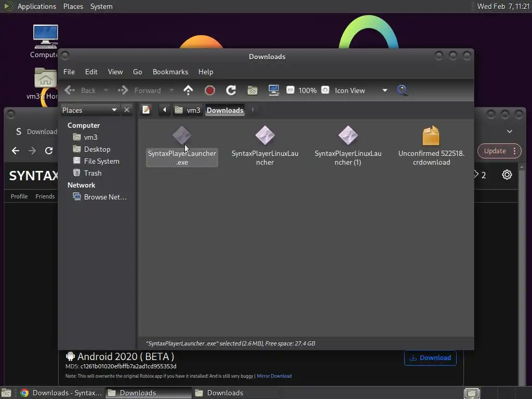Screen dimensions: 532x399
Task: Switch to Chrome Downloads - Syntax taskbar item
Action: coord(61,393)
